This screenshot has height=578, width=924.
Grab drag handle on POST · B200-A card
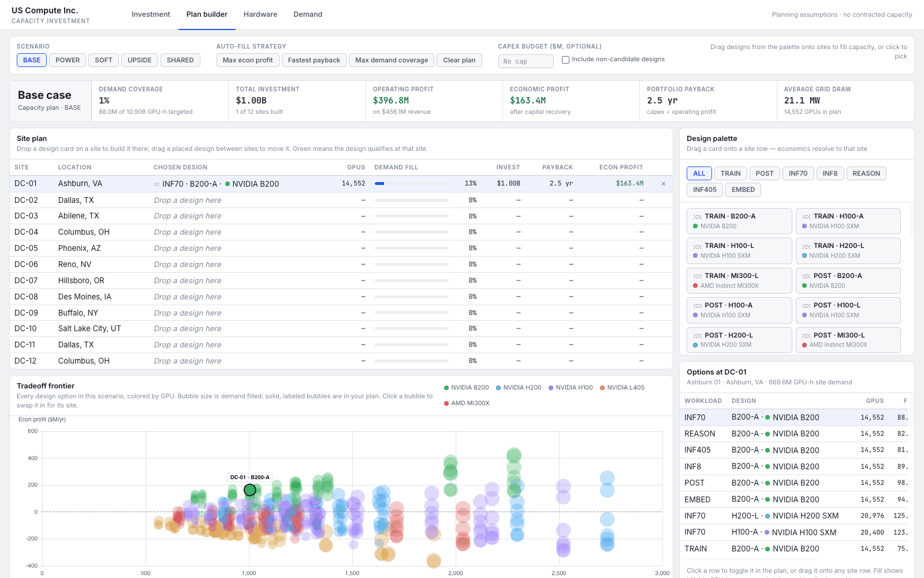pyautogui.click(x=806, y=276)
